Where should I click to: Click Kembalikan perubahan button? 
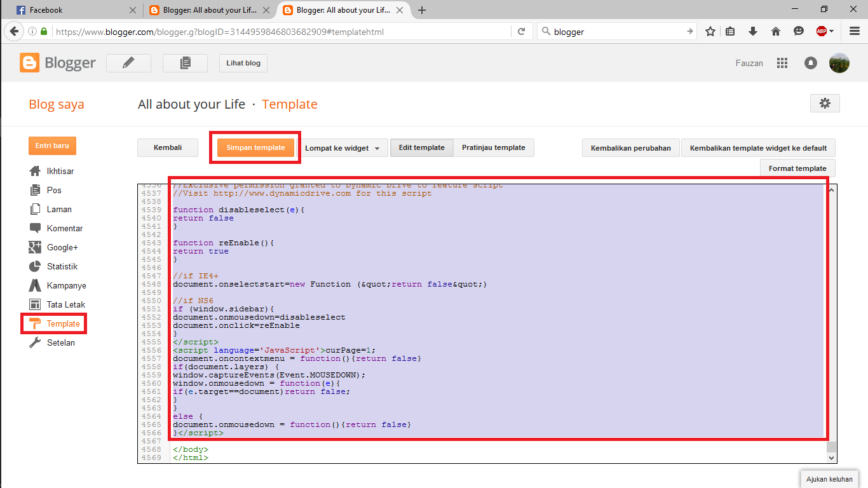(x=630, y=148)
